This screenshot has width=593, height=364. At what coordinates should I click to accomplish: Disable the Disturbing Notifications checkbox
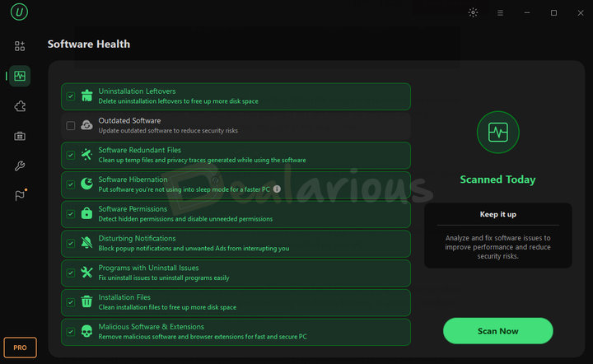[70, 244]
